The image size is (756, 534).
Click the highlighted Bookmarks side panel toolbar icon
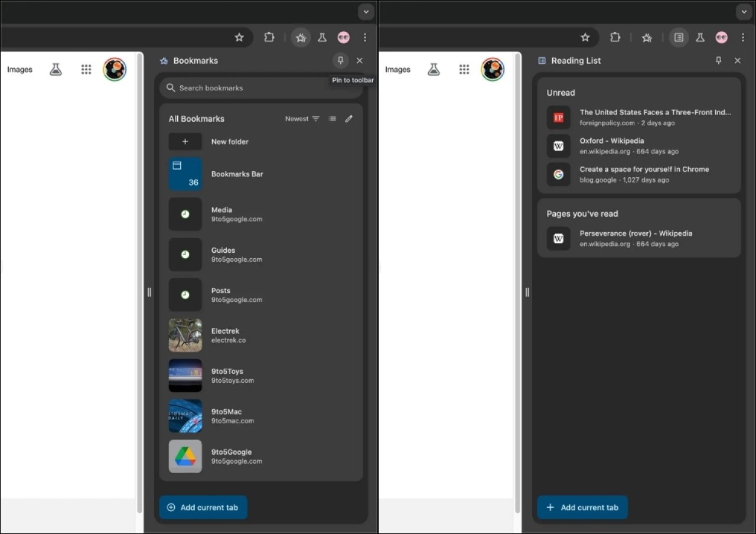301,38
